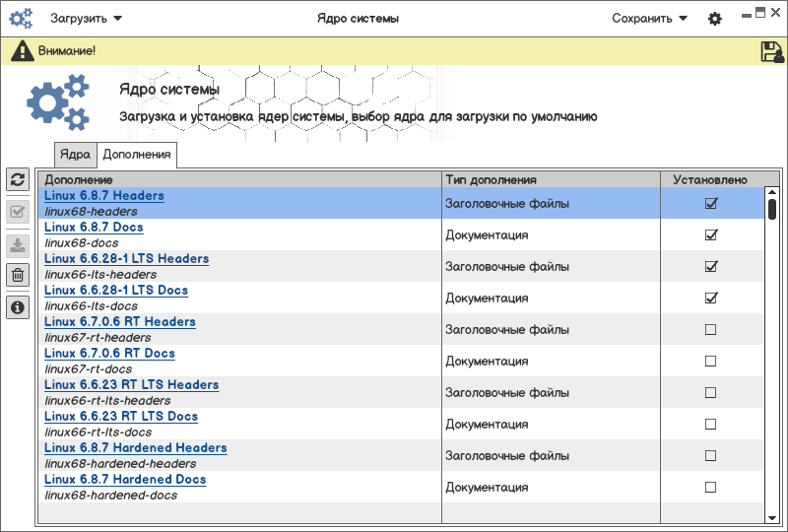The image size is (788, 532).
Task: Open the info icon in sidebar
Action: pyautogui.click(x=17, y=308)
